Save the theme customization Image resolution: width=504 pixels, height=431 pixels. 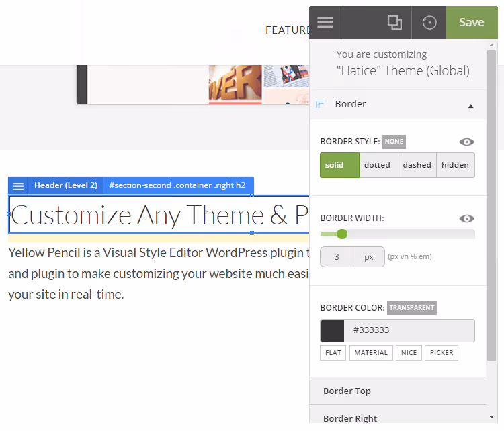472,22
